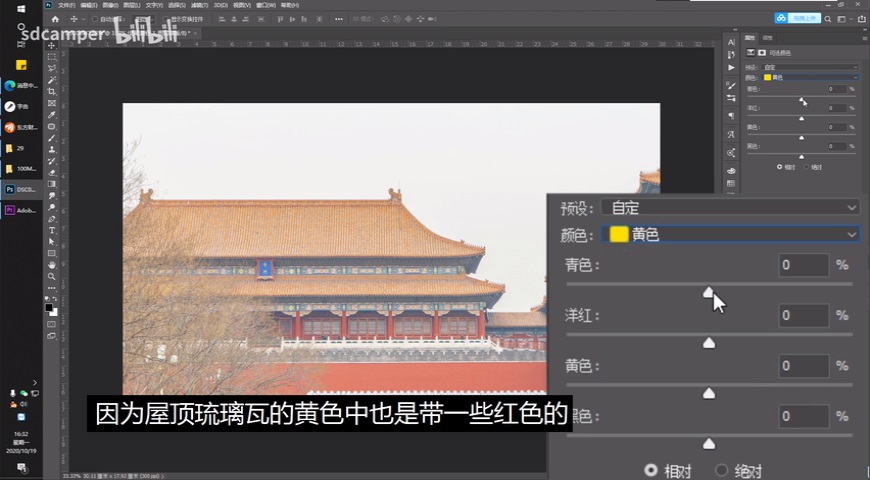Click the blue cloud upload button
Viewport: 870px width, 480px height.
coord(797,18)
